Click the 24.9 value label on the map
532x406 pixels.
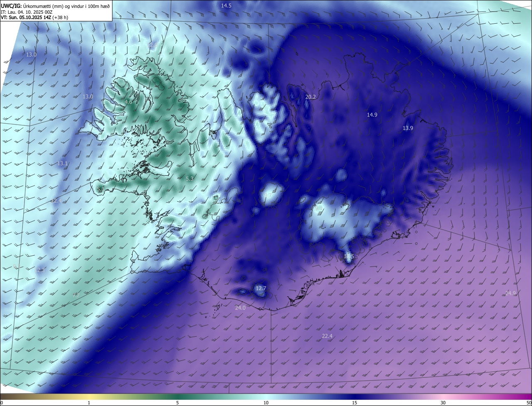click(x=510, y=293)
